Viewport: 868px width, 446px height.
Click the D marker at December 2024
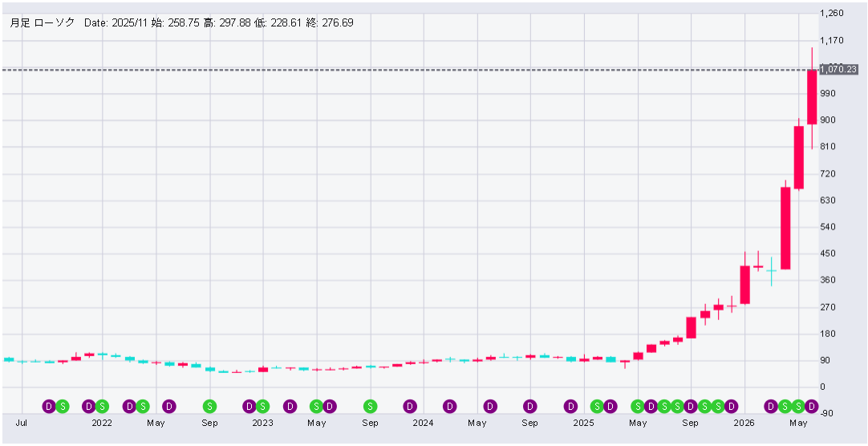pyautogui.click(x=570, y=407)
